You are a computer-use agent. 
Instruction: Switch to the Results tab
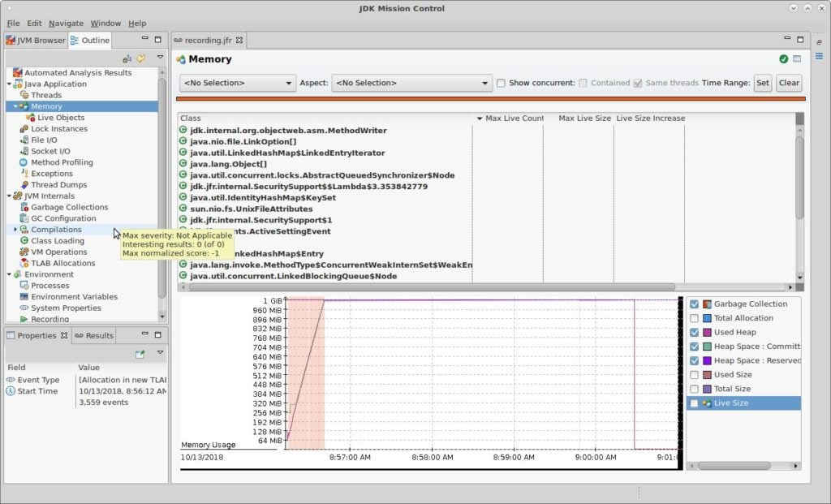pyautogui.click(x=94, y=335)
